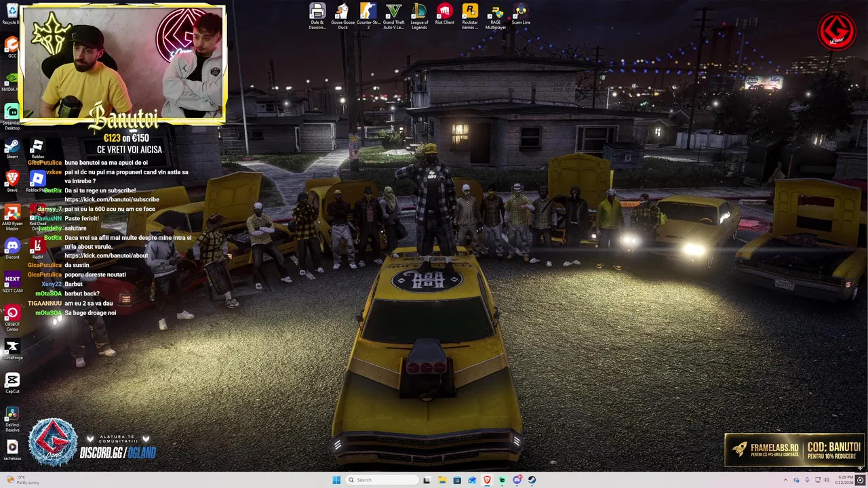
Task: Click chat message 'Sa bage droage noi'
Action: click(90, 312)
